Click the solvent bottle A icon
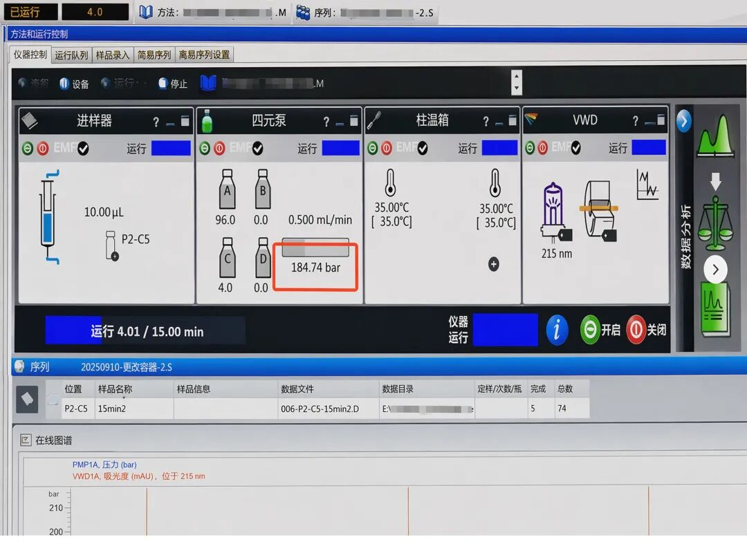The height and width of the screenshot is (560, 747). (x=228, y=189)
